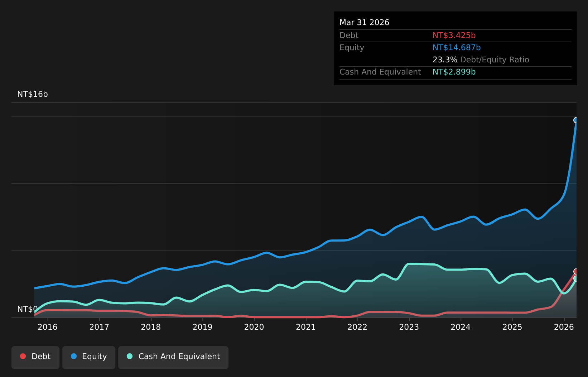Select the red Debt endpoint marker
Image resolution: width=588 pixels, height=377 pixels.
point(576,271)
